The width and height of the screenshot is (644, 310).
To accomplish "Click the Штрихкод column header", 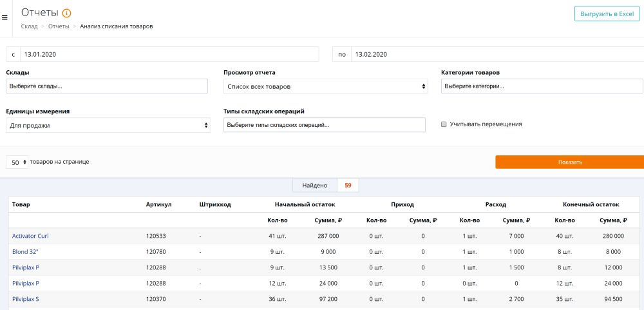I will pyautogui.click(x=215, y=204).
